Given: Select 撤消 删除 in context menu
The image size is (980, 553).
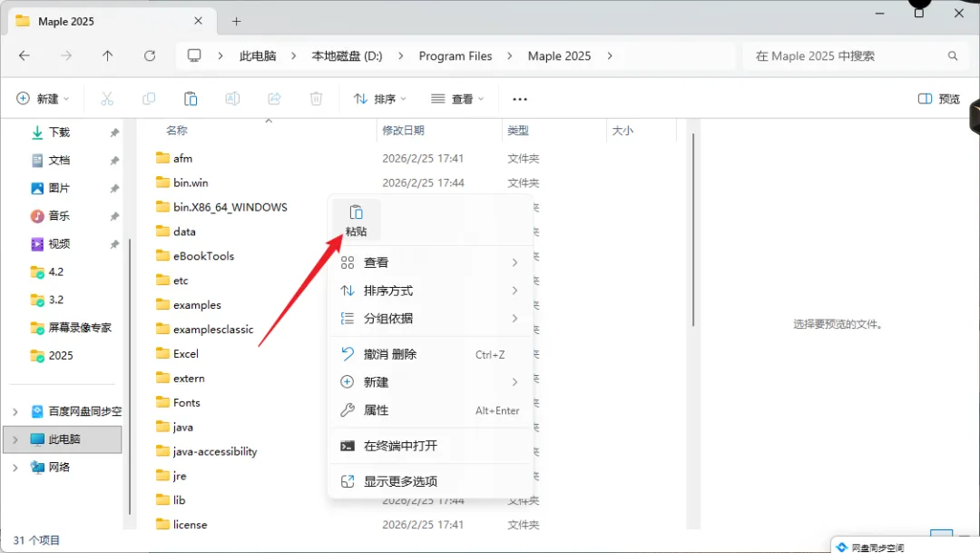Looking at the screenshot, I should [x=430, y=354].
